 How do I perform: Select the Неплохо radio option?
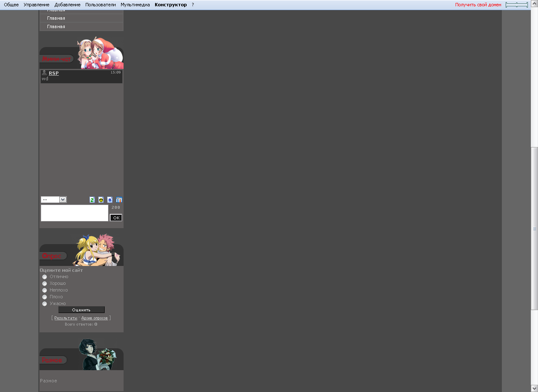[45, 290]
